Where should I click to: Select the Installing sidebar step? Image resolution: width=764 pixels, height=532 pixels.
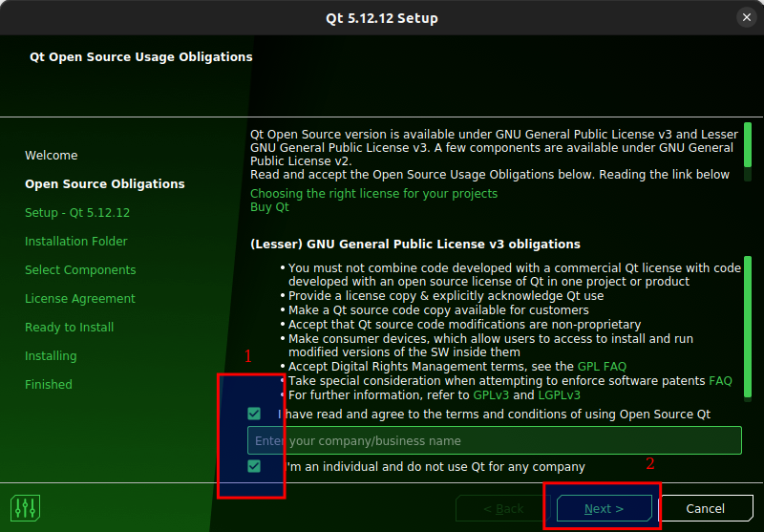pyautogui.click(x=51, y=355)
